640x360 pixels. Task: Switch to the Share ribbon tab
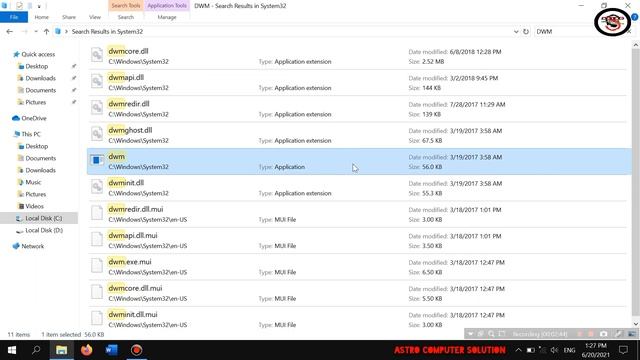pyautogui.click(x=69, y=17)
